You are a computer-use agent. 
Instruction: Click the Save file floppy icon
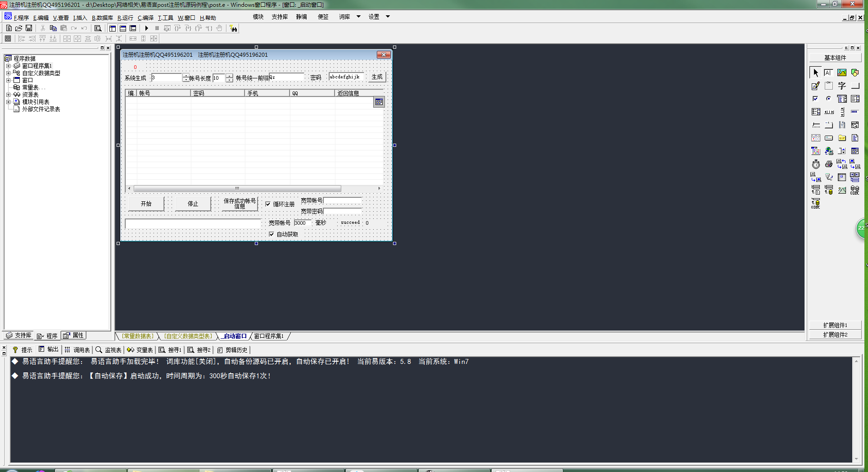29,28
